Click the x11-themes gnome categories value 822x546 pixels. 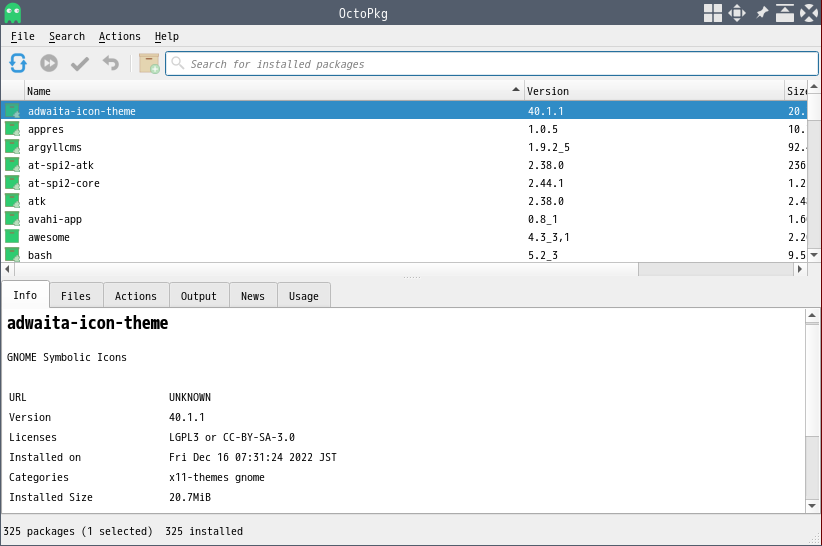(217, 477)
